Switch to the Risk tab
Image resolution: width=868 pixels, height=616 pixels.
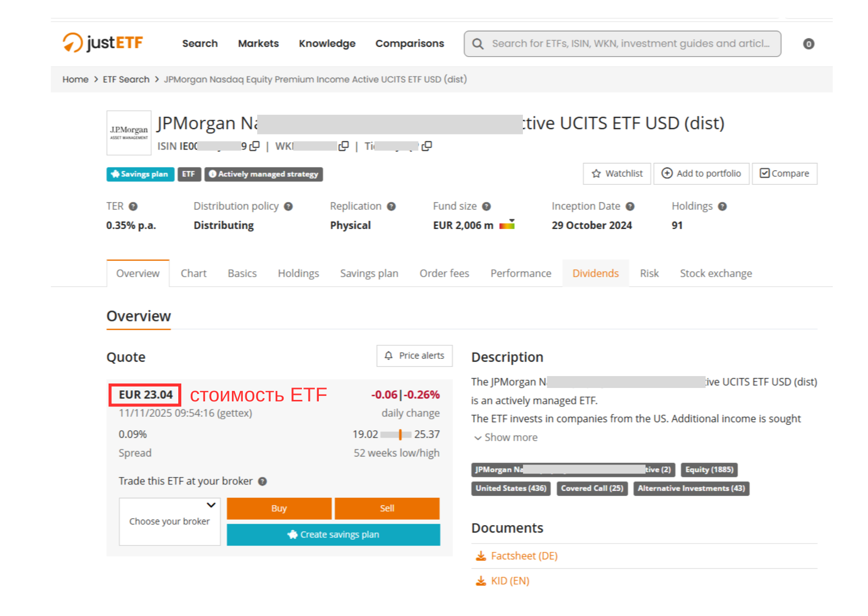(649, 273)
